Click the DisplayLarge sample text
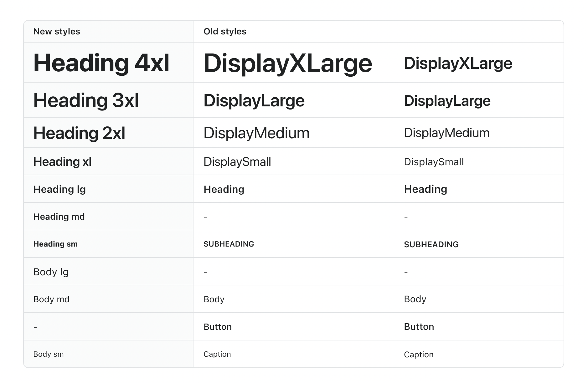588x383 pixels. (254, 100)
